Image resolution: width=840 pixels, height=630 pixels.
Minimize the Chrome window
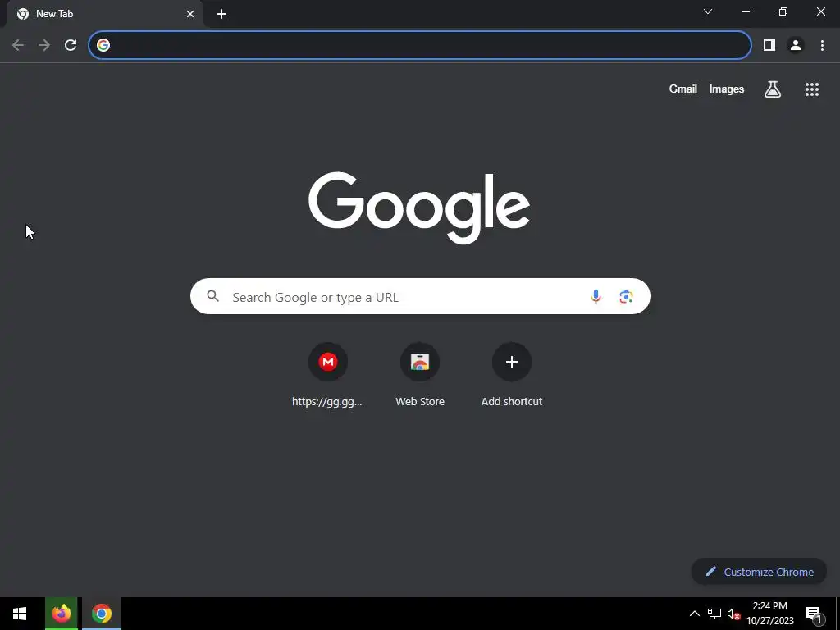[745, 11]
